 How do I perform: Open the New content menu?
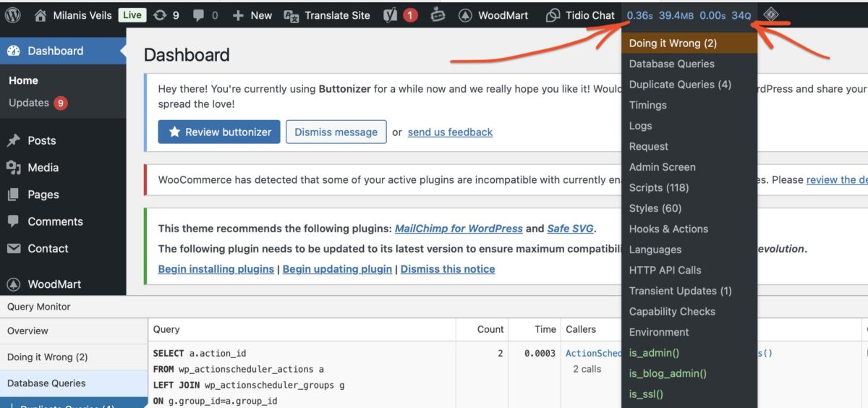coord(261,15)
